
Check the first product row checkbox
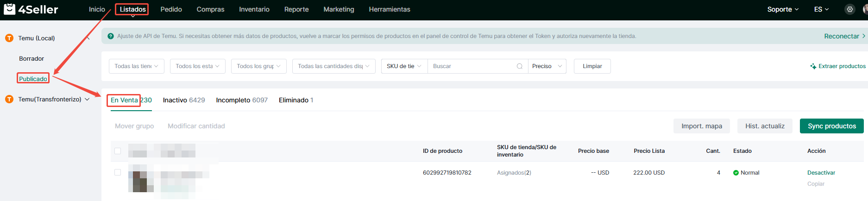[118, 172]
